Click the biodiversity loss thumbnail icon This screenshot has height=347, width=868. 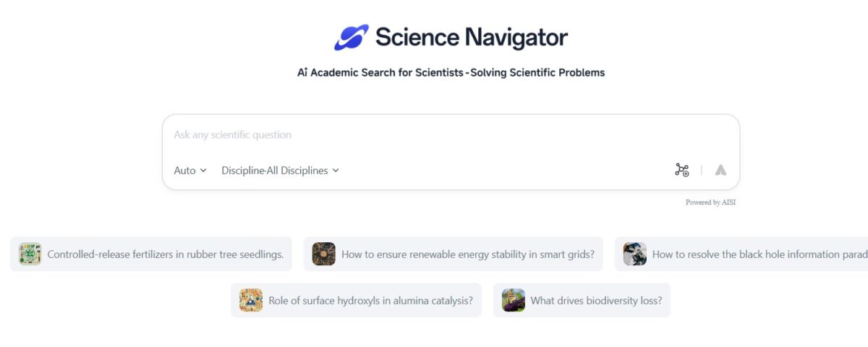point(514,300)
